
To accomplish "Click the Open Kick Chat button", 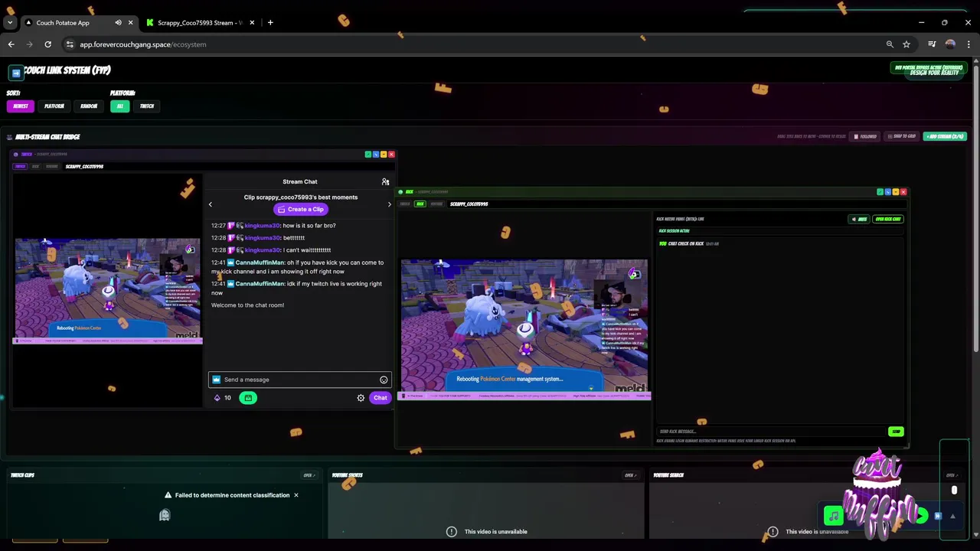I will [x=888, y=219].
